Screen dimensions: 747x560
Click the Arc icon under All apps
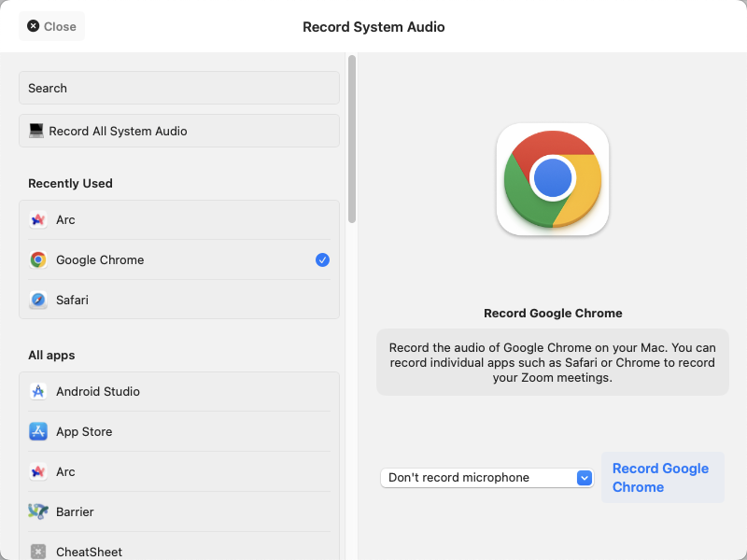coord(38,472)
